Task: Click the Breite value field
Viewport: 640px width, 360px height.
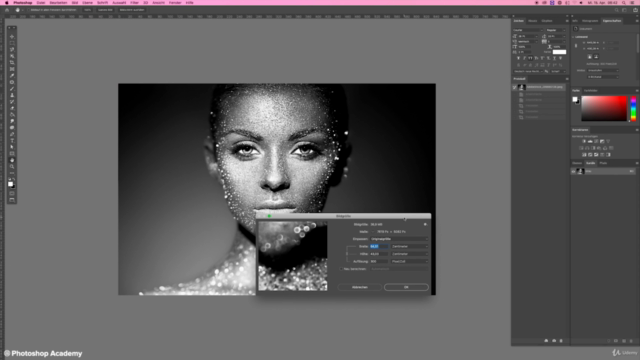Action: click(x=379, y=247)
